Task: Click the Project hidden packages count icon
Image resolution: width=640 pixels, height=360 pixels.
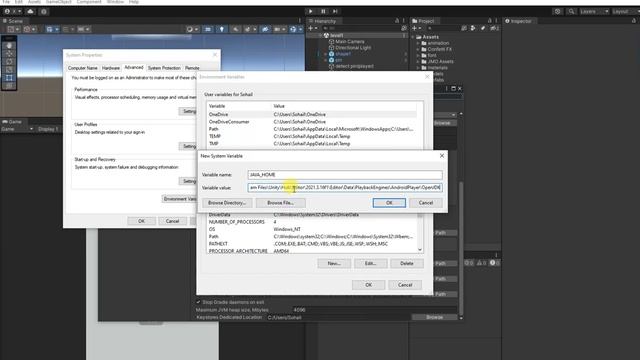Action: click(494, 28)
